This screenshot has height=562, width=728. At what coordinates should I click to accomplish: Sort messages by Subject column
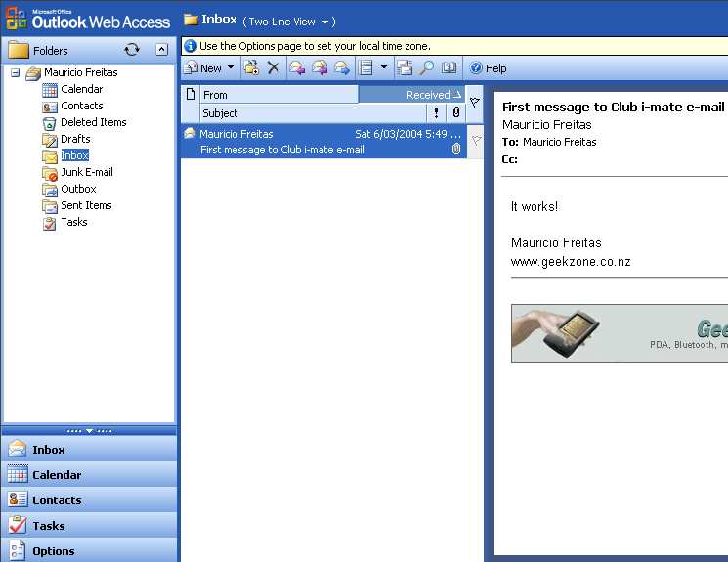pos(313,113)
